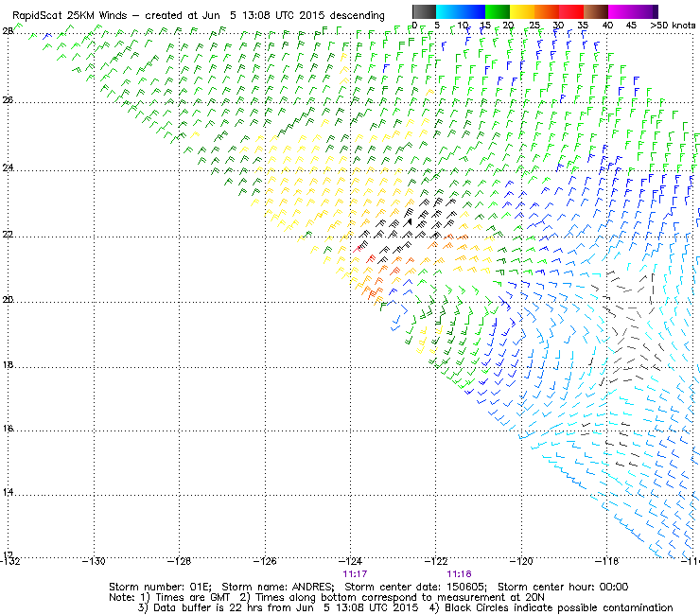Click the '-128' longitude axis label
The width and height of the screenshot is (700, 615).
pos(179,561)
